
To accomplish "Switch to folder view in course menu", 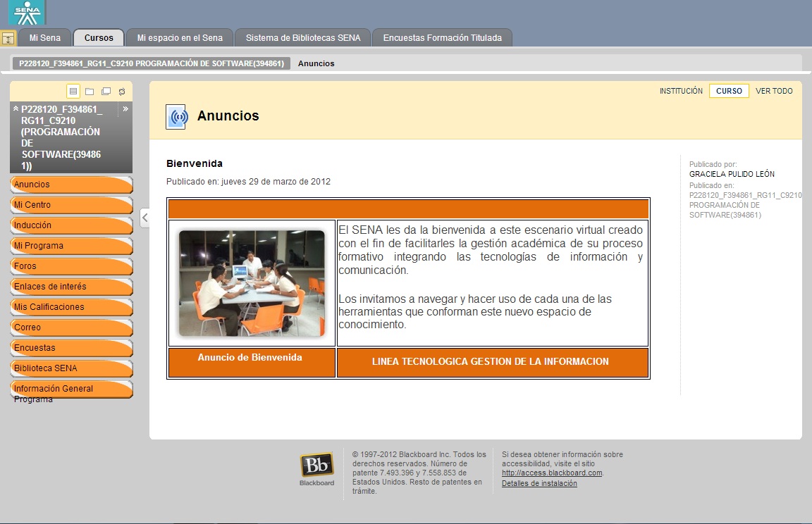I will [90, 91].
